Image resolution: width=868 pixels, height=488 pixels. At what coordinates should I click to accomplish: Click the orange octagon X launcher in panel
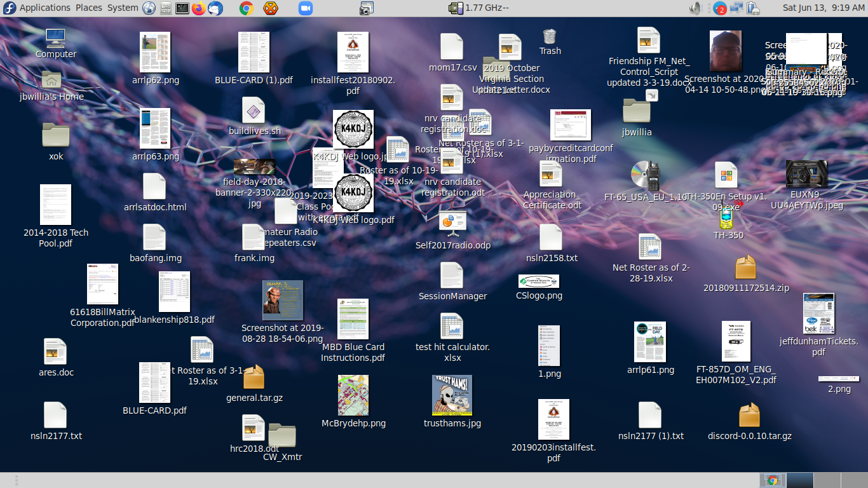click(271, 8)
